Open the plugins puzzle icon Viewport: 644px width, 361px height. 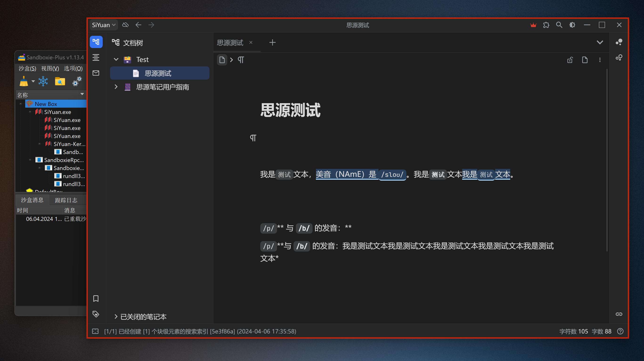[x=546, y=25]
